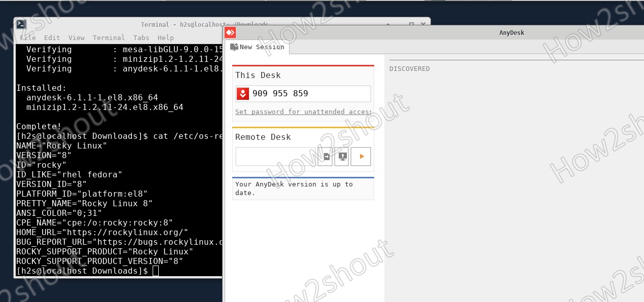The height and width of the screenshot is (302, 644).
Task: Select the file transfer icon next to Remote Desk field
Action: point(325,157)
